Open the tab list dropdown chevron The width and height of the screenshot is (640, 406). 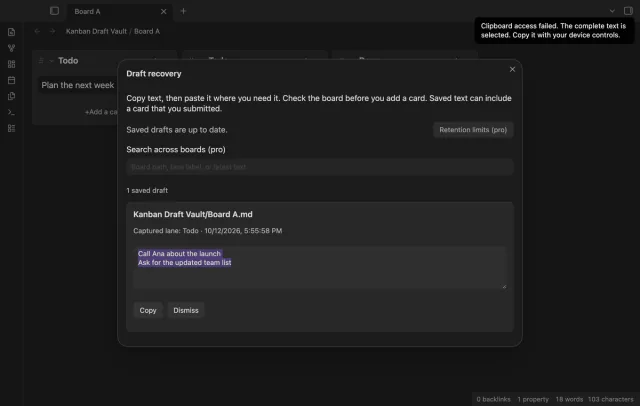tap(612, 11)
